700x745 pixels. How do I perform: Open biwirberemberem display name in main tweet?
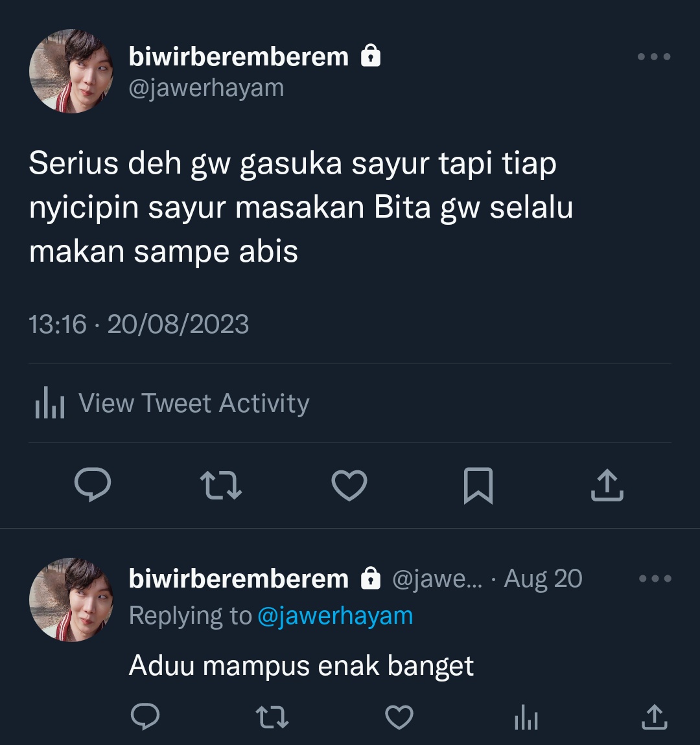(239, 56)
